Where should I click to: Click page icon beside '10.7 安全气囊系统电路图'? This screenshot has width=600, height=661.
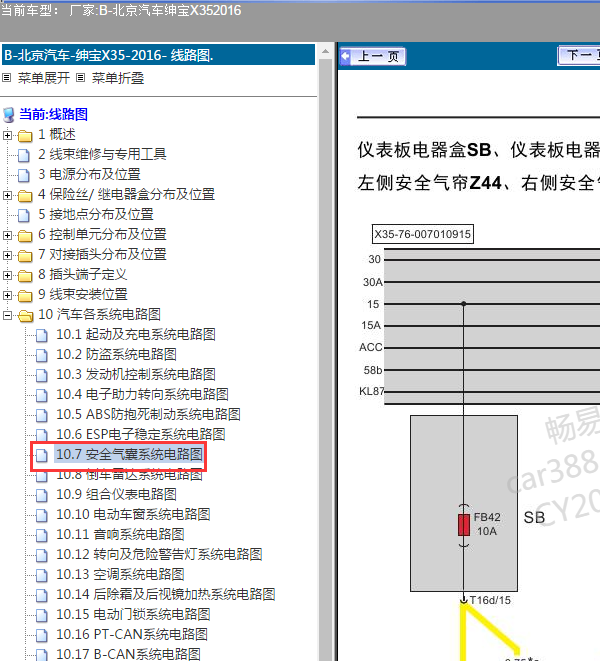click(x=42, y=455)
